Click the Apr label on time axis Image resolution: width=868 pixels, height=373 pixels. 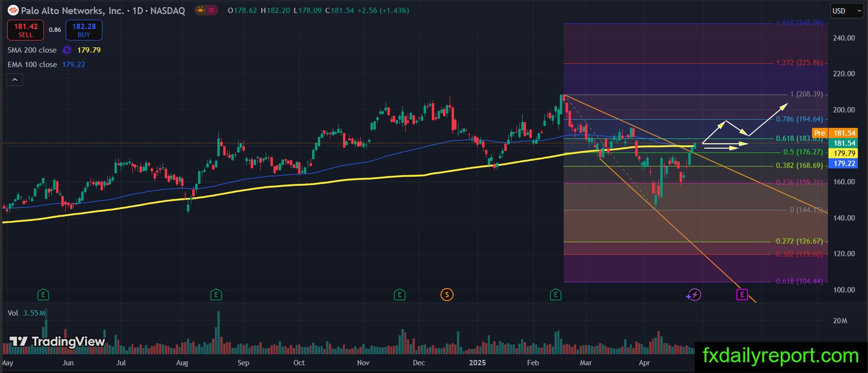pos(644,363)
